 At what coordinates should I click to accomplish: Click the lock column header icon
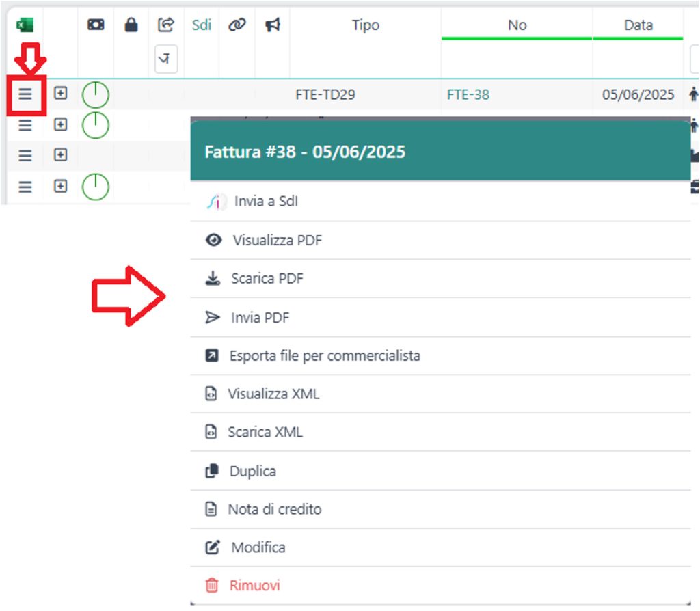click(x=131, y=25)
